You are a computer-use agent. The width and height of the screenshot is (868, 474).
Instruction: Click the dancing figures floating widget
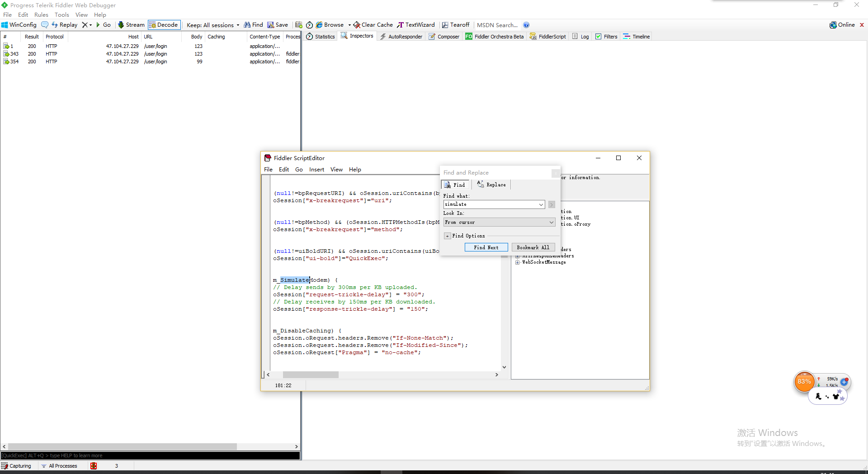tap(827, 397)
